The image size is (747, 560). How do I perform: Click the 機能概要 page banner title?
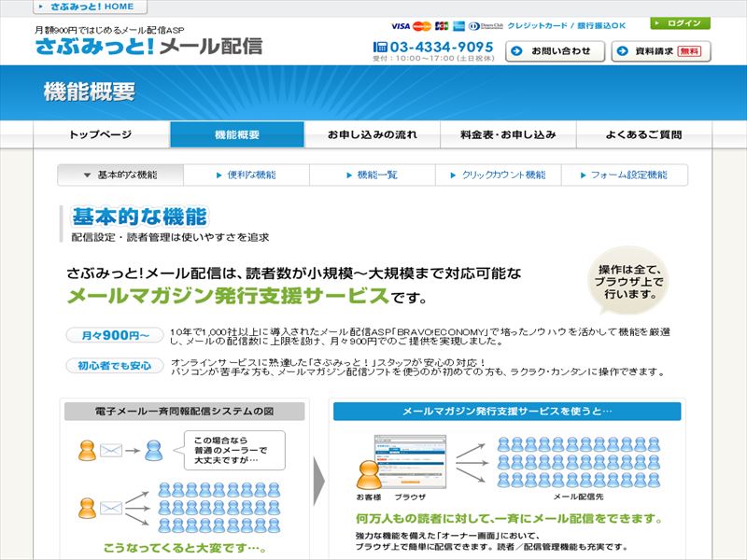90,91
